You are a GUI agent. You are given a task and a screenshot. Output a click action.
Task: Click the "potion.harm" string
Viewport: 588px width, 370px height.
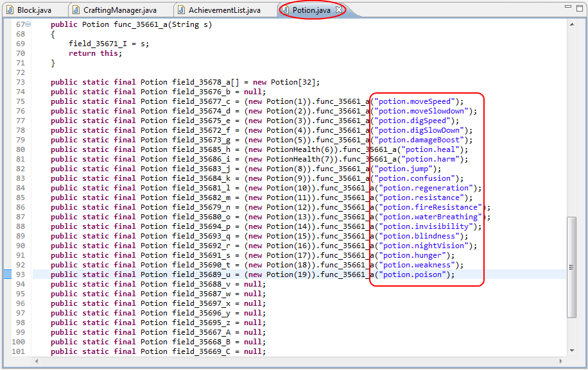(x=430, y=159)
